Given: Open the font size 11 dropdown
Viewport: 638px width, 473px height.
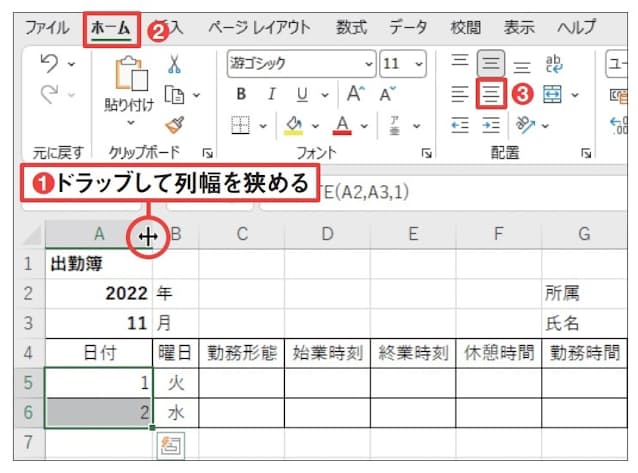Looking at the screenshot, I should click(x=419, y=64).
